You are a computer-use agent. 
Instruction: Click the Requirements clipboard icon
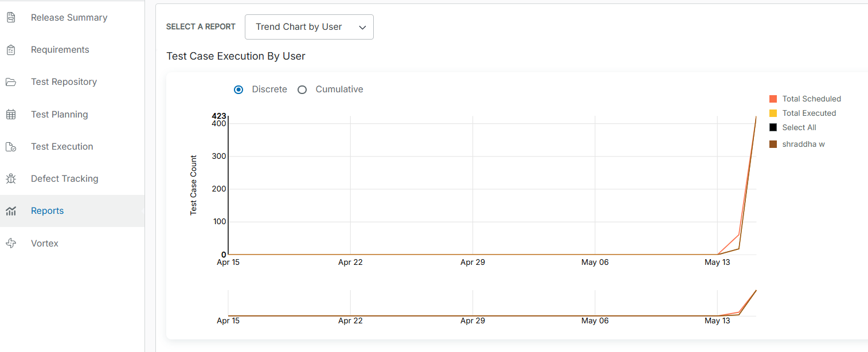[11, 50]
